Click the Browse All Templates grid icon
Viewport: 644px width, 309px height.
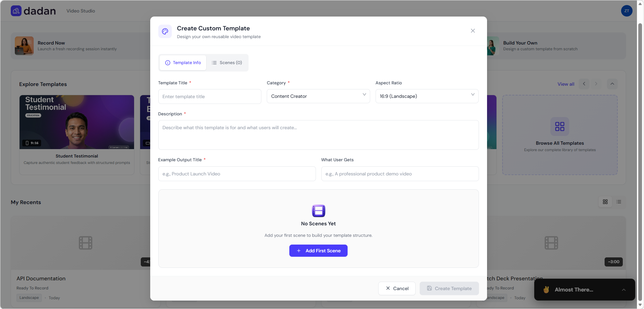(x=559, y=127)
